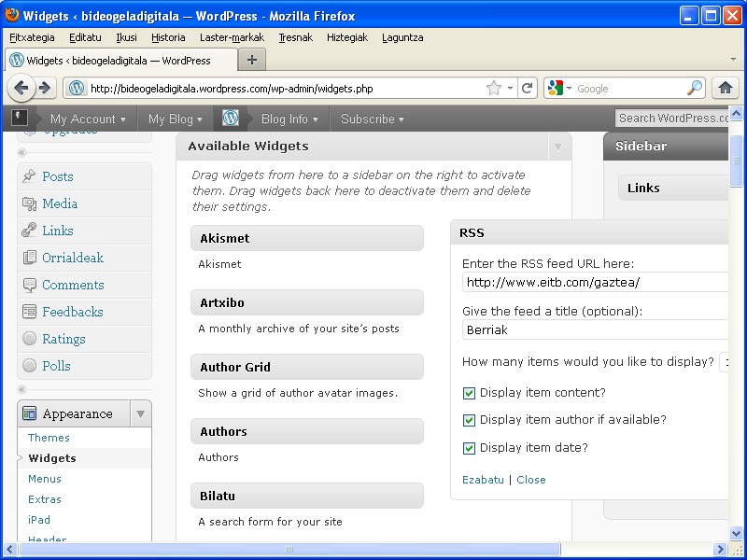
Task: Open the Tresnak menu
Action: (x=295, y=37)
